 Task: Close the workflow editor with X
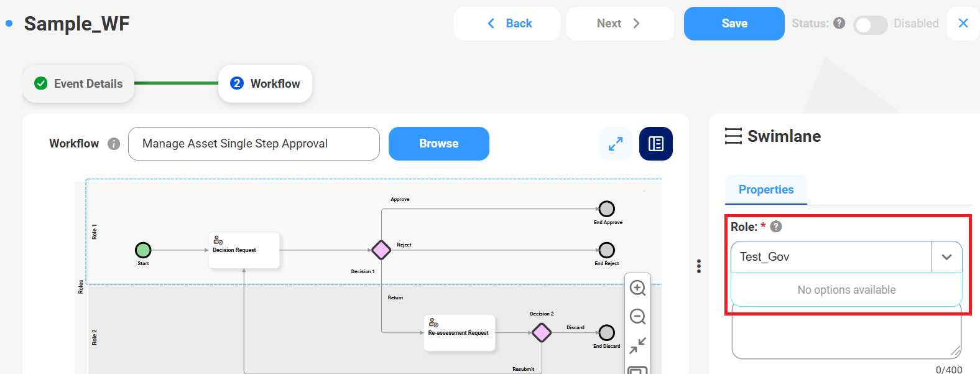pos(963,24)
